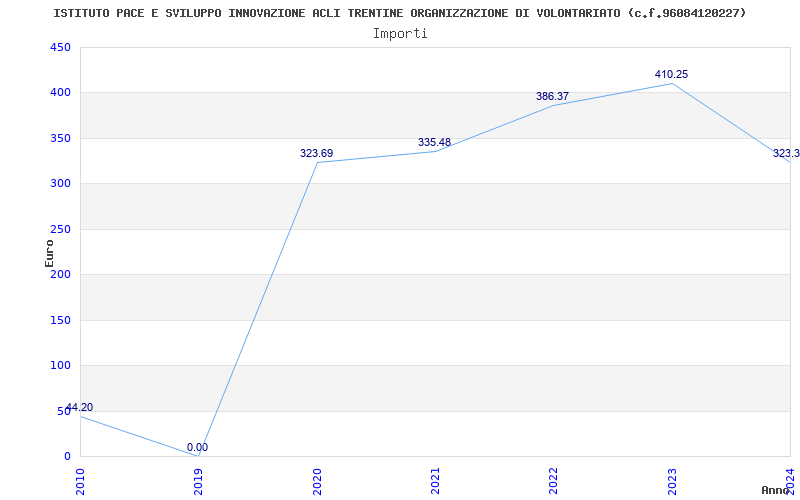Click the x-axis year 2024
This screenshot has width=800, height=500.
(x=790, y=481)
